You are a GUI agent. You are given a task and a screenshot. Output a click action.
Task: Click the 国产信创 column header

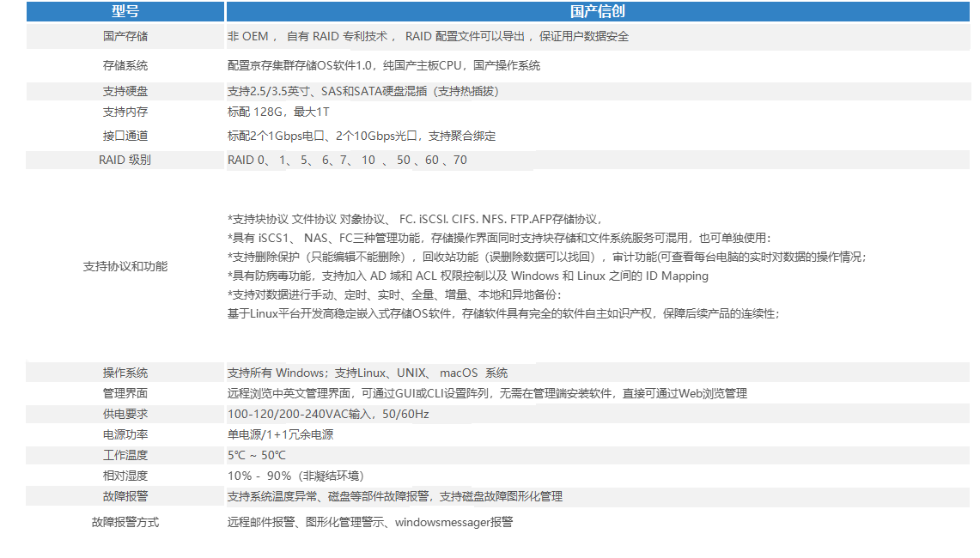[x=597, y=11]
